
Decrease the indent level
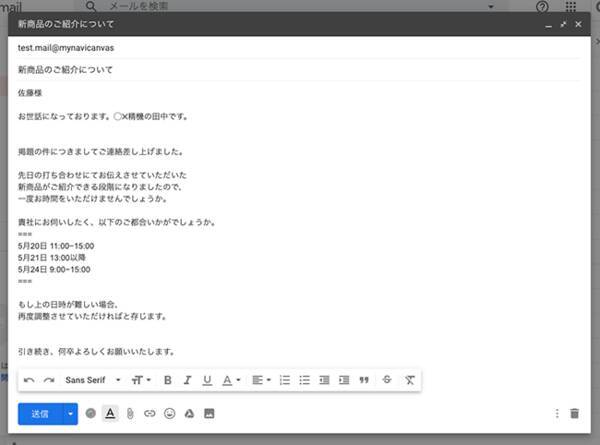[x=324, y=380]
